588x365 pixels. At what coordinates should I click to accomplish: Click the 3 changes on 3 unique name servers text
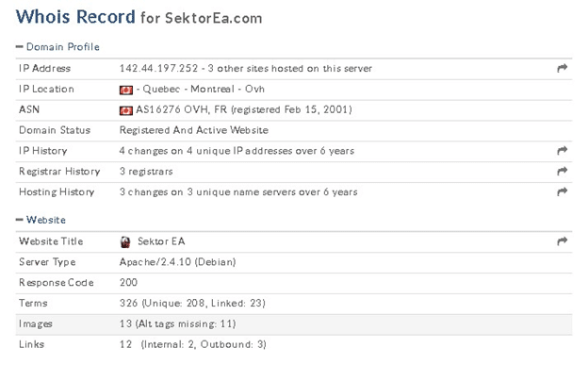tap(238, 191)
